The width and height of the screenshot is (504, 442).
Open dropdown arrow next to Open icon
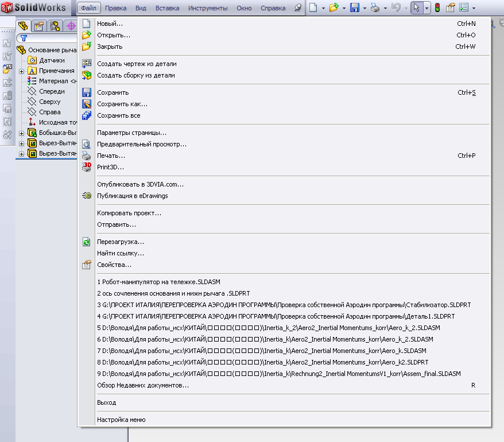click(x=344, y=8)
